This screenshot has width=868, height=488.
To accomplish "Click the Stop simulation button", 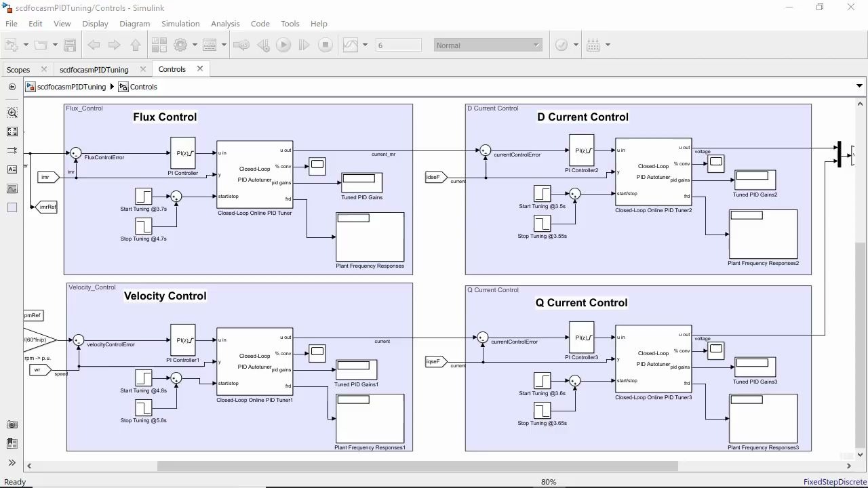I will (325, 45).
